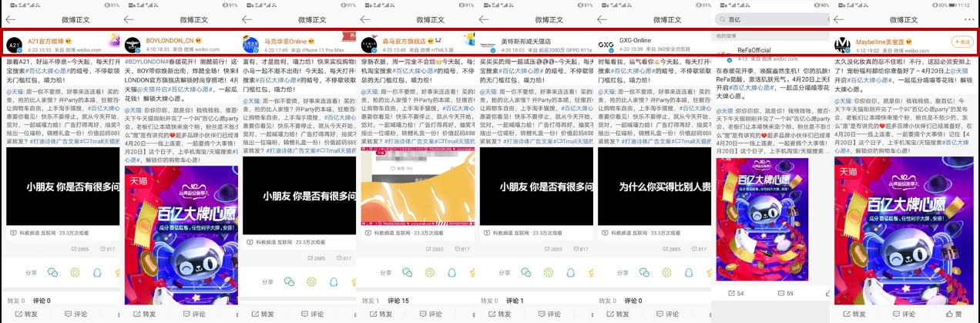980x323 pixels.
Task: Tap 评论 at bottom of A21官方微博 post
Action: tap(76, 314)
